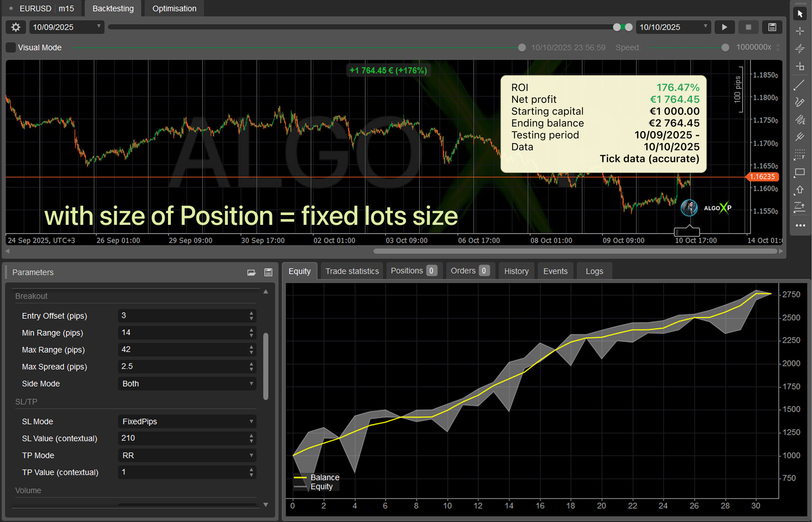Open backtesting settings gear
This screenshot has height=522, width=812.
15,27
